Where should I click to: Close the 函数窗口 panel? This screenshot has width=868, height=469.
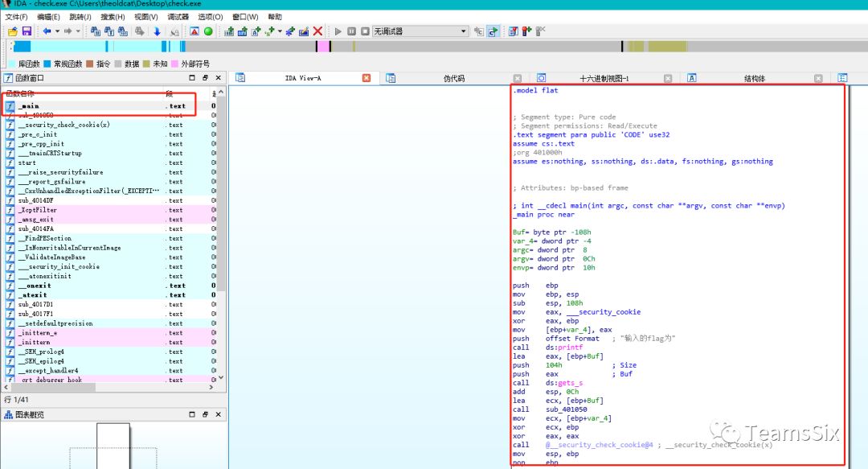tap(218, 78)
